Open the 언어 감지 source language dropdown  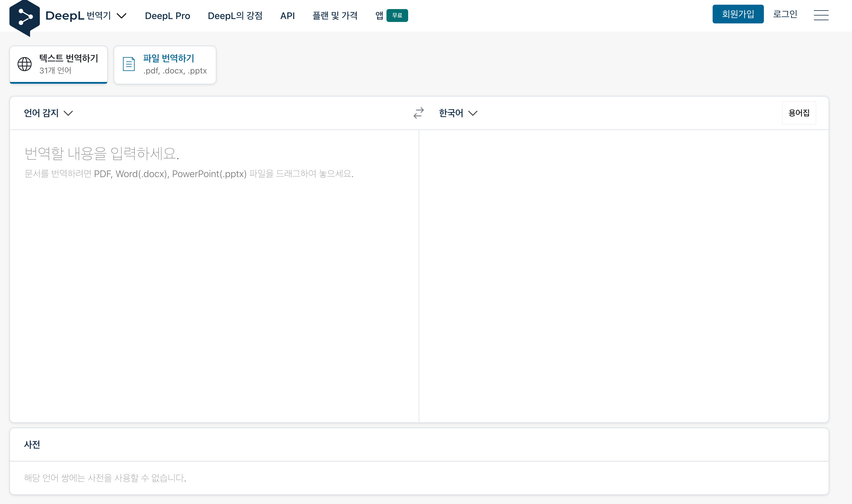click(48, 113)
